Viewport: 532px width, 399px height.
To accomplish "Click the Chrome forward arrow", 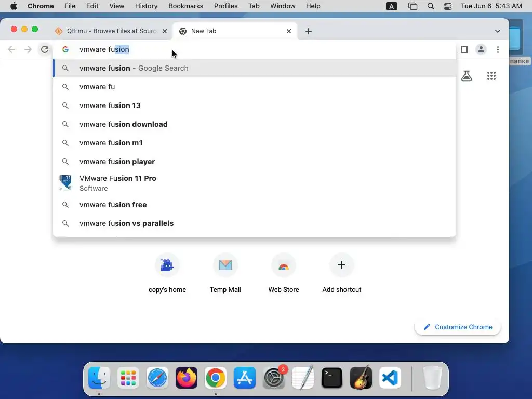I will [x=28, y=49].
